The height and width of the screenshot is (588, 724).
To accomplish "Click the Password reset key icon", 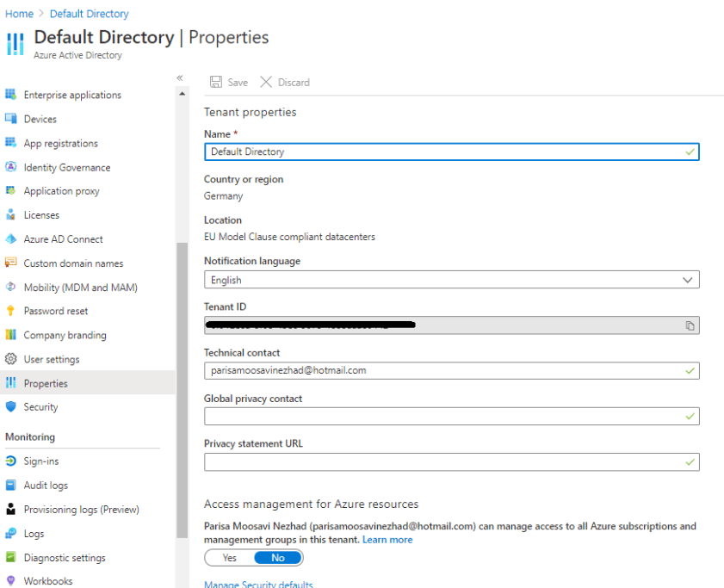I will [x=10, y=311].
